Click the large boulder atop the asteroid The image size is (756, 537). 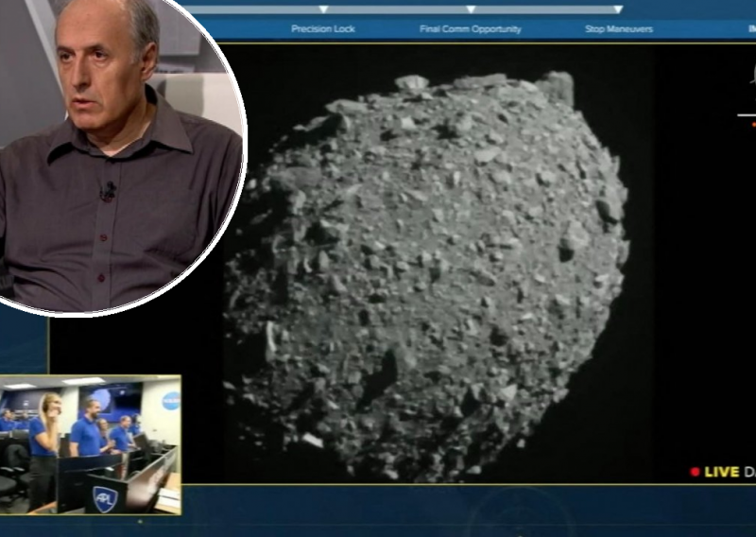coord(557,87)
